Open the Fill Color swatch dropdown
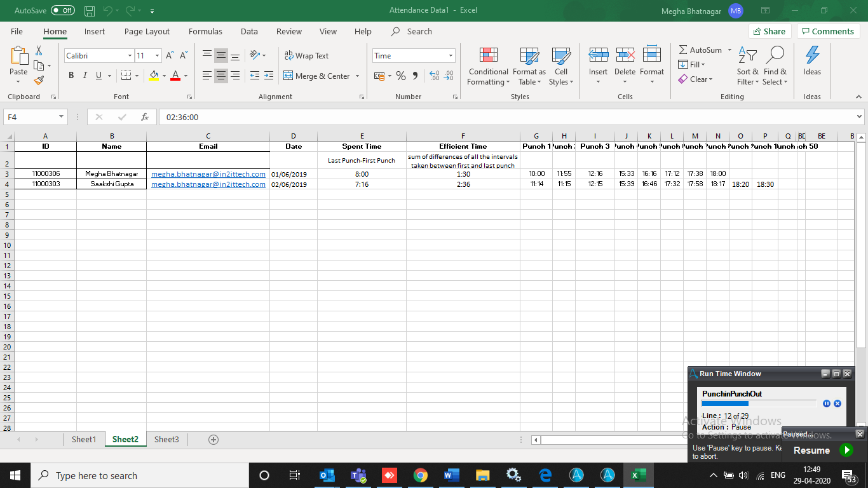Viewport: 868px width, 488px height. (x=164, y=76)
